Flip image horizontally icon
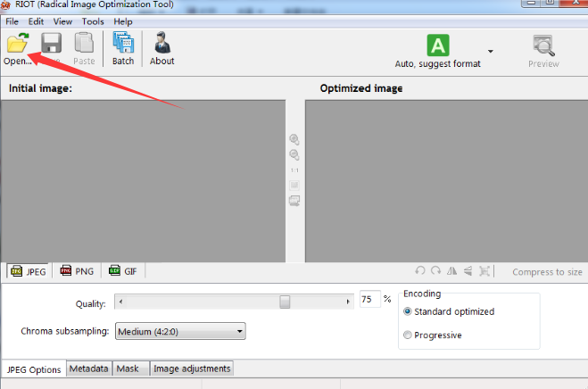The width and height of the screenshot is (588, 389). click(451, 271)
